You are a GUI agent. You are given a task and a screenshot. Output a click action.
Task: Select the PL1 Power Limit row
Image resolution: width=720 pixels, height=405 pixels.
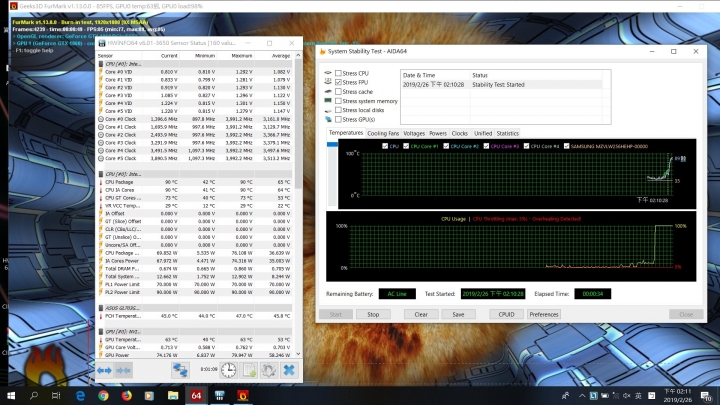[195, 284]
